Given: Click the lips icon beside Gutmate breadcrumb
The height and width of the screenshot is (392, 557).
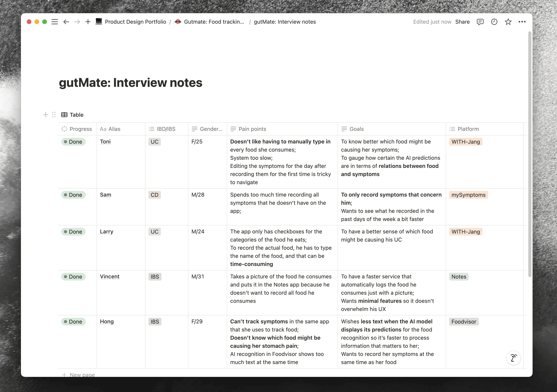Looking at the screenshot, I should [178, 22].
